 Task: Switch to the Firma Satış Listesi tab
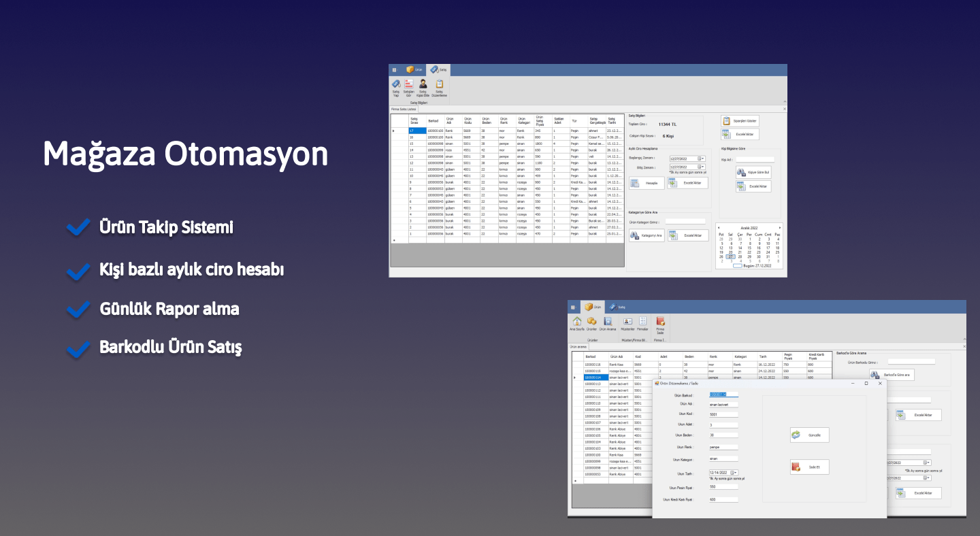coord(404,109)
